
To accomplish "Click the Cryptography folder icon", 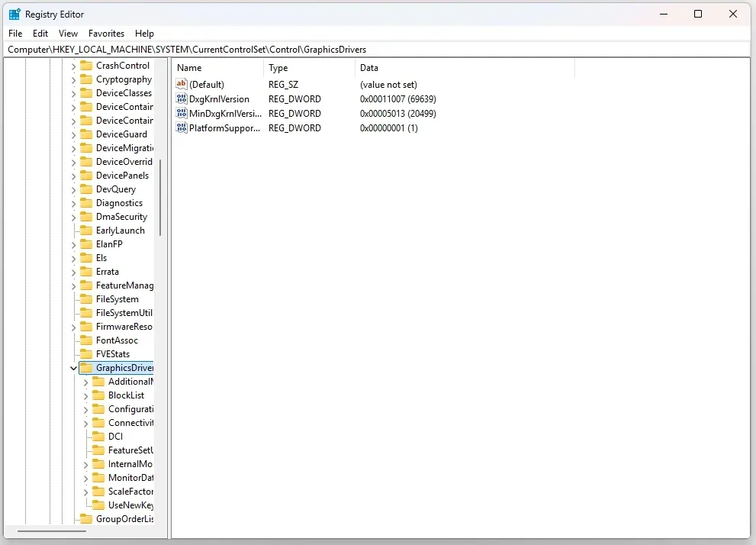I will click(x=86, y=79).
